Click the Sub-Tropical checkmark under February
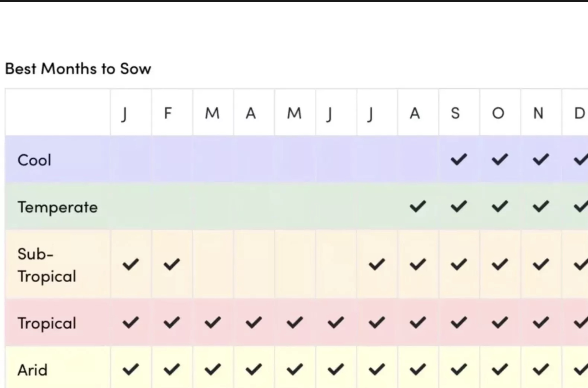 tap(172, 264)
